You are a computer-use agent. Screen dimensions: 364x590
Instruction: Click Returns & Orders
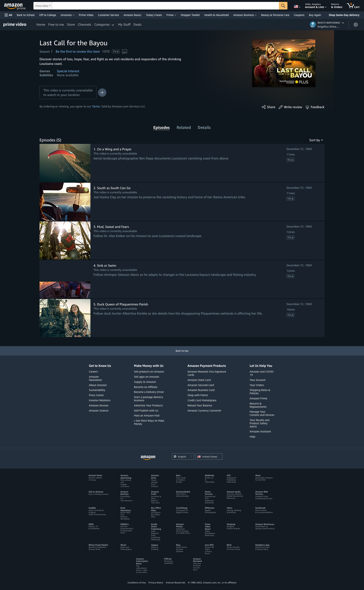tap(337, 6)
